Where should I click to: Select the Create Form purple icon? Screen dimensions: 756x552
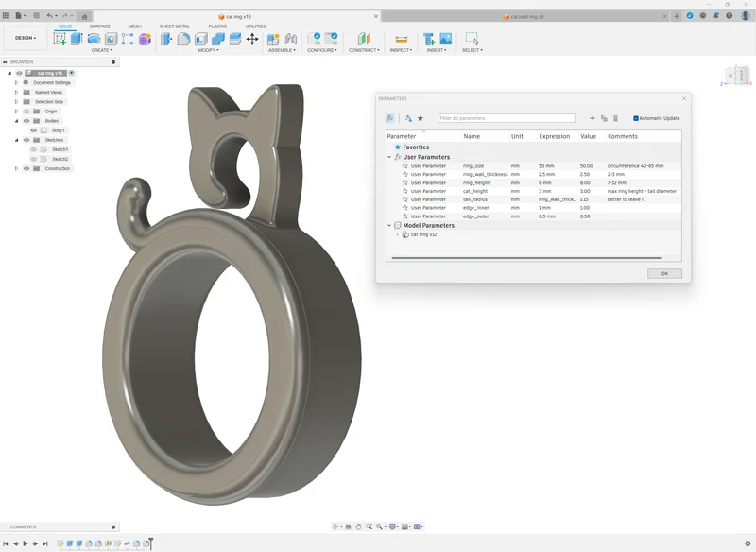[x=146, y=39]
